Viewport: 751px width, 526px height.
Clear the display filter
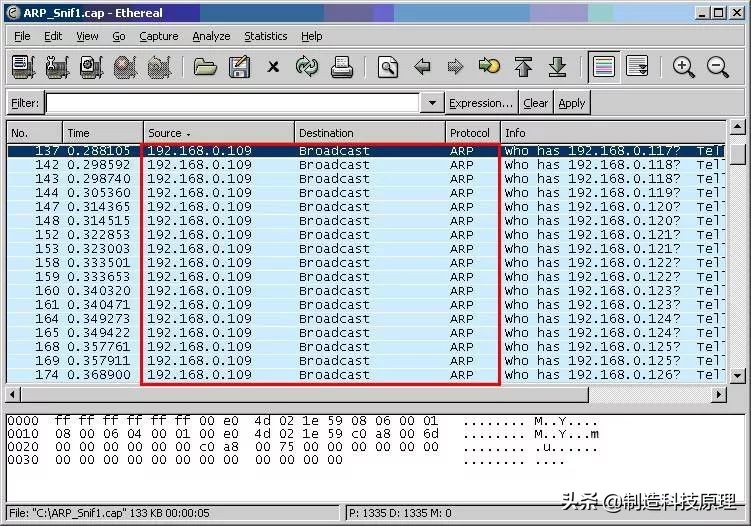point(535,103)
